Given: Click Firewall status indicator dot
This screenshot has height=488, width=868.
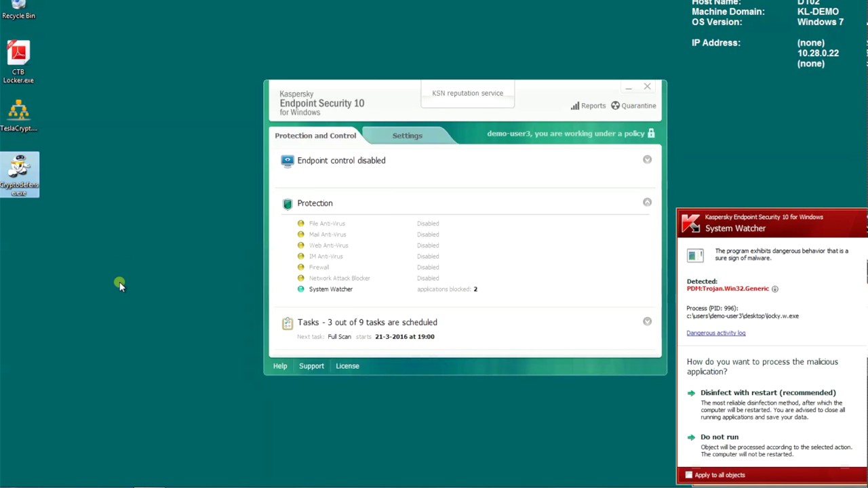Looking at the screenshot, I should click(x=300, y=267).
